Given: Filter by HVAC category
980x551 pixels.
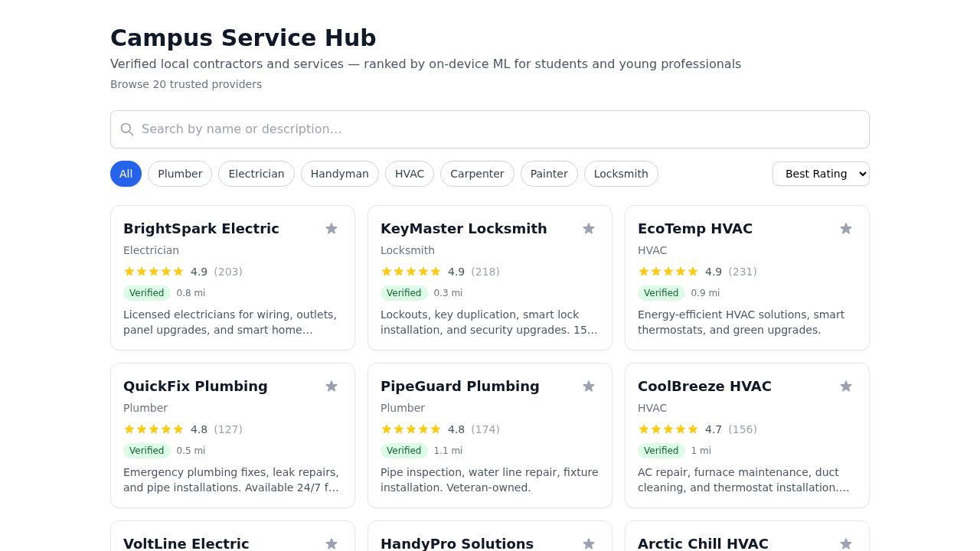Looking at the screenshot, I should click(x=410, y=174).
